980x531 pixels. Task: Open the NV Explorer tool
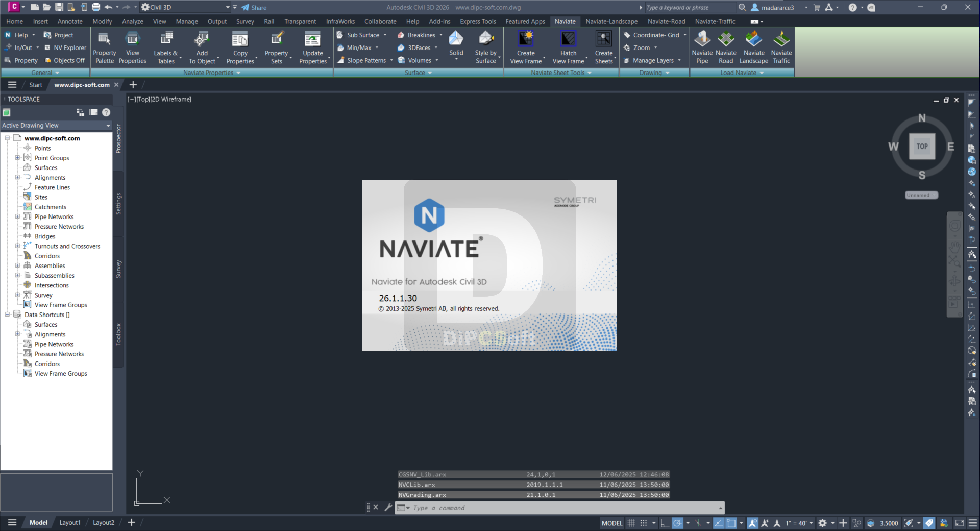[65, 47]
